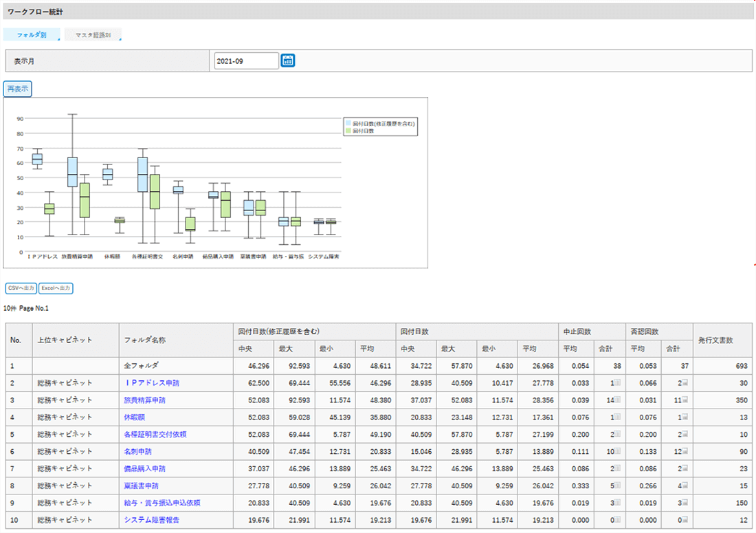Click the green 回付日数 legend swatch
The width and height of the screenshot is (756, 533).
coord(348,131)
